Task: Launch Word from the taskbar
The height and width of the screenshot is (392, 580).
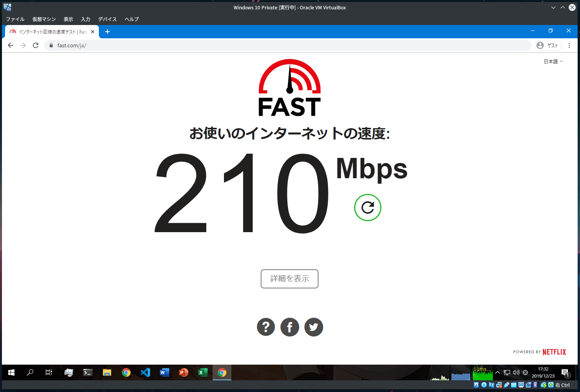Action: point(164,372)
